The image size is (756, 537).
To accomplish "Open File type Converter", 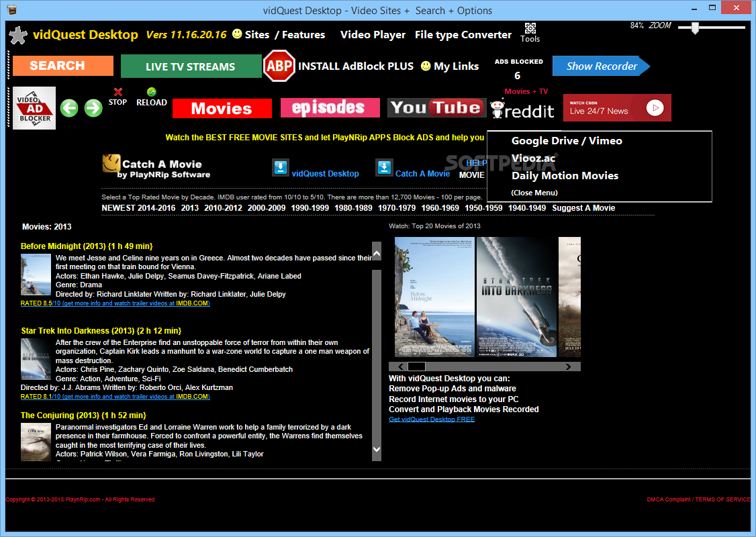I will pyautogui.click(x=463, y=35).
